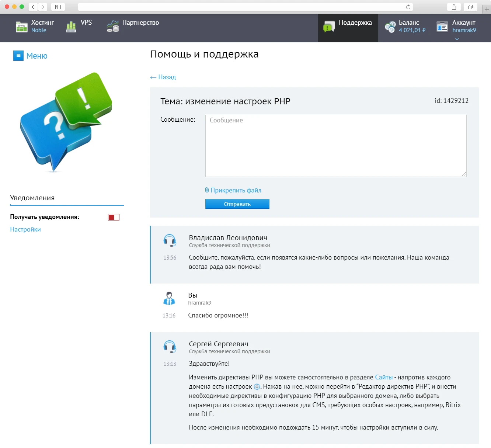This screenshot has width=491, height=448.
Task: Click the PHP settings gear icon in message
Action: (257, 387)
